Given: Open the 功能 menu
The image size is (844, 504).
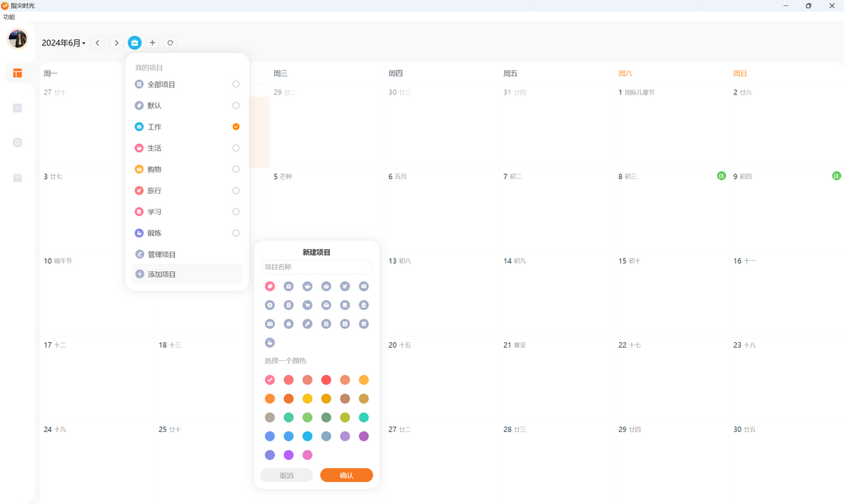Looking at the screenshot, I should click(x=9, y=16).
